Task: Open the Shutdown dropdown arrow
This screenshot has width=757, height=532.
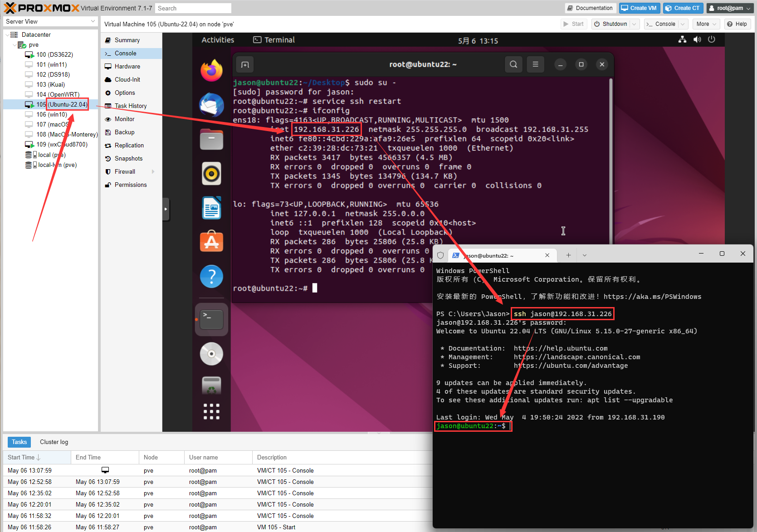Action: [635, 24]
